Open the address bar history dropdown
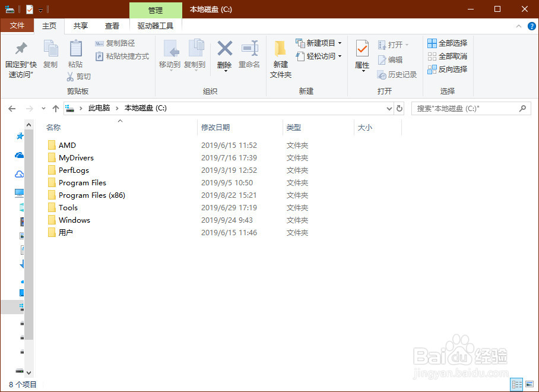This screenshot has width=539, height=392. pos(389,108)
